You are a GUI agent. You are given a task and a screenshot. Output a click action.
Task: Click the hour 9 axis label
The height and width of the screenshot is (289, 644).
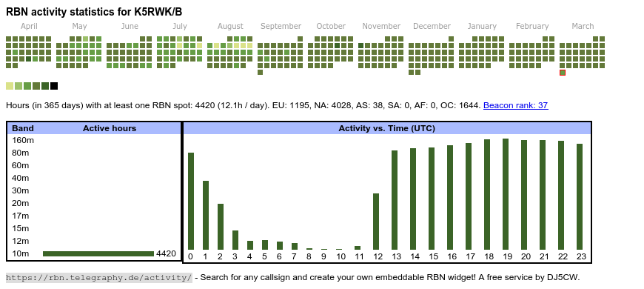click(x=324, y=256)
